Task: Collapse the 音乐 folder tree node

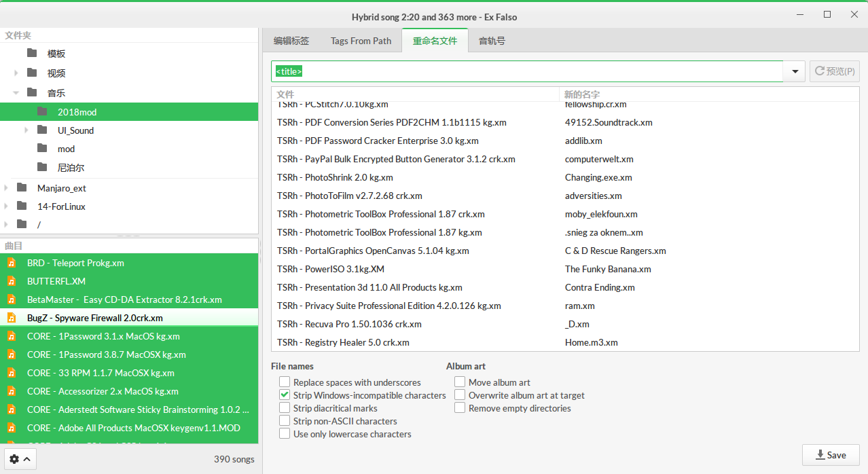Action: click(16, 92)
